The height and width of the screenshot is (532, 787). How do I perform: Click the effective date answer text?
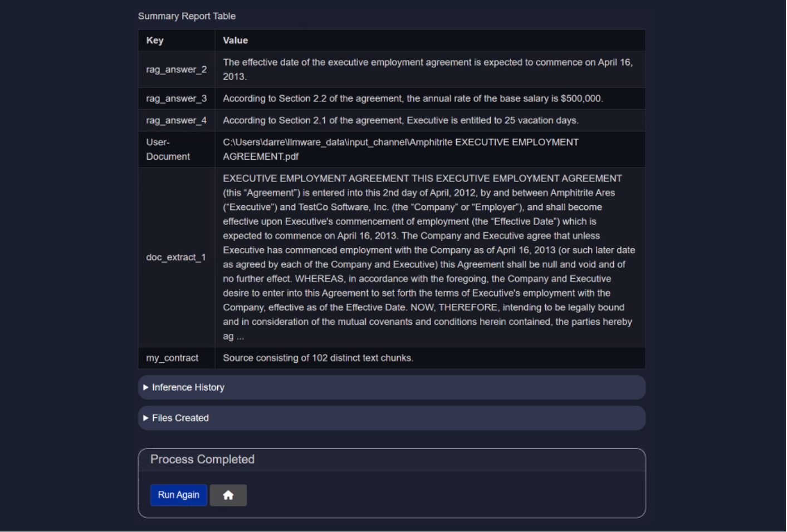(x=427, y=70)
